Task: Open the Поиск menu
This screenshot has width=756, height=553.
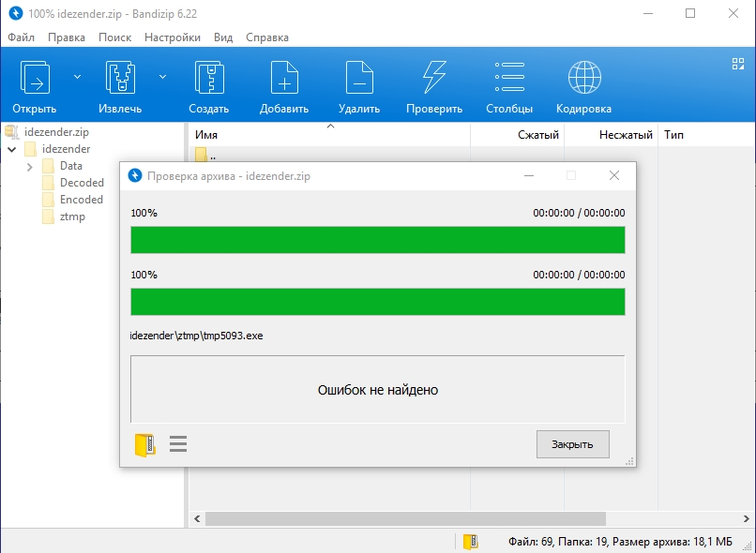Action: [114, 37]
